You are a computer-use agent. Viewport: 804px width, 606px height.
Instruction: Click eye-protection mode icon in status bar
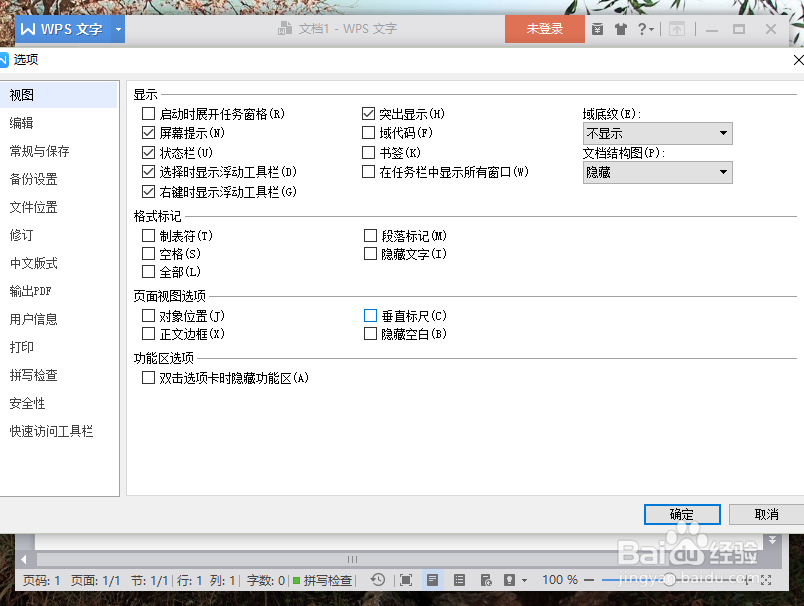509,580
